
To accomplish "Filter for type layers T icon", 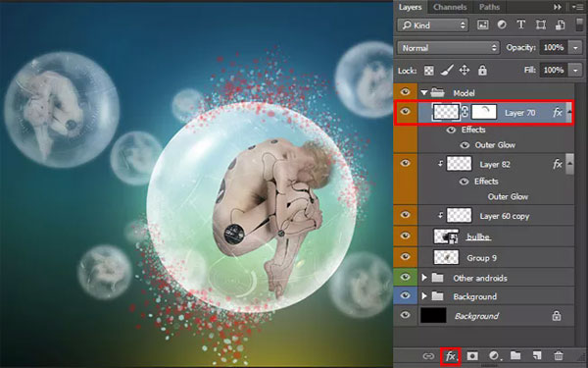I will pos(521,25).
